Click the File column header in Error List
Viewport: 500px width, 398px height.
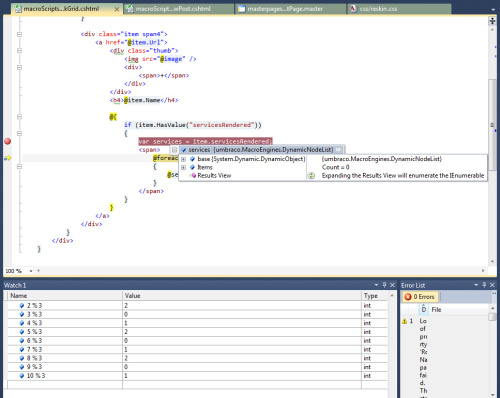436,310
